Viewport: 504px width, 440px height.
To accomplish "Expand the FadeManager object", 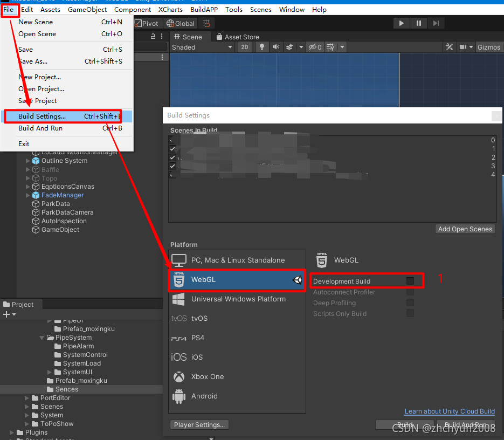I will [x=27, y=195].
